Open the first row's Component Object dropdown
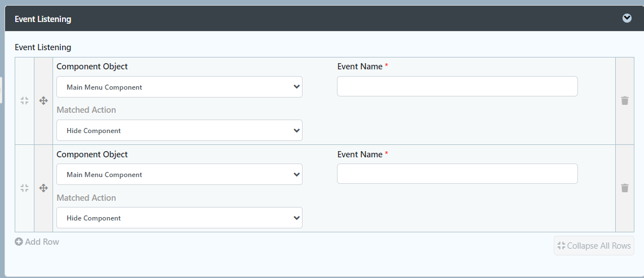Image resolution: width=644 pixels, height=278 pixels. tap(179, 87)
